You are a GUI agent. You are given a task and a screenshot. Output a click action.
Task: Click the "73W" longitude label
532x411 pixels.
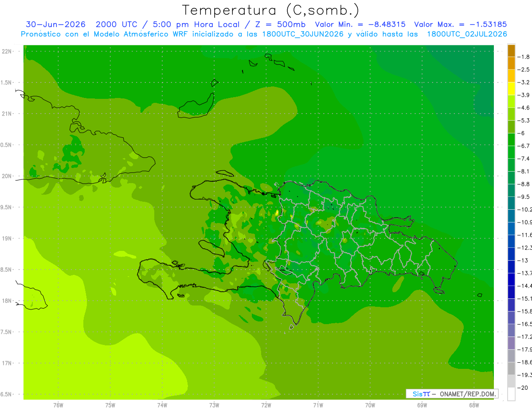pos(214,405)
